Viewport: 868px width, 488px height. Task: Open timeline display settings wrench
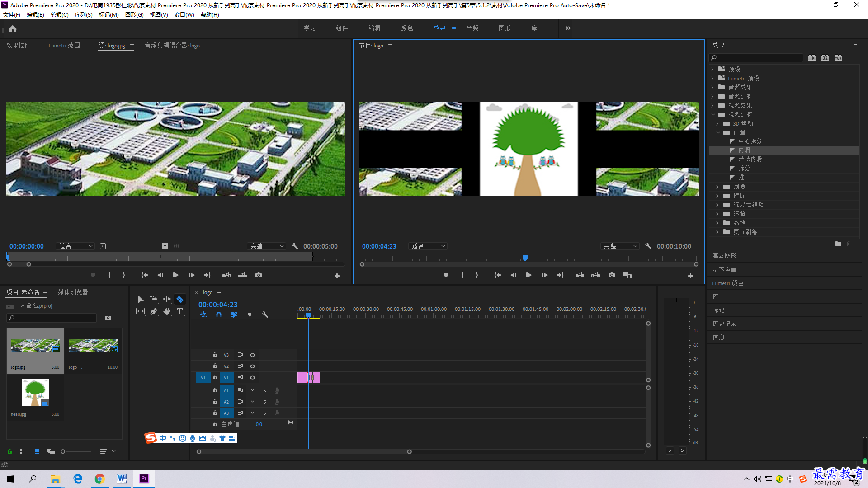pos(265,314)
